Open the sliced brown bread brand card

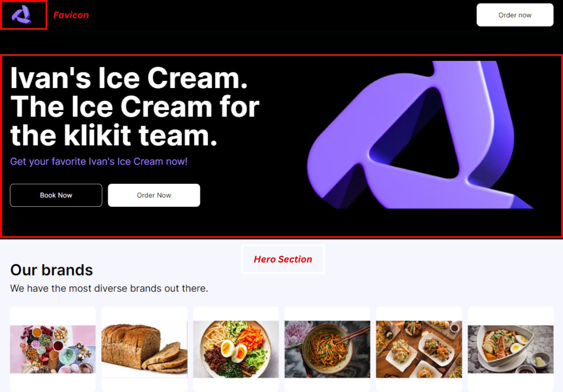tap(144, 349)
